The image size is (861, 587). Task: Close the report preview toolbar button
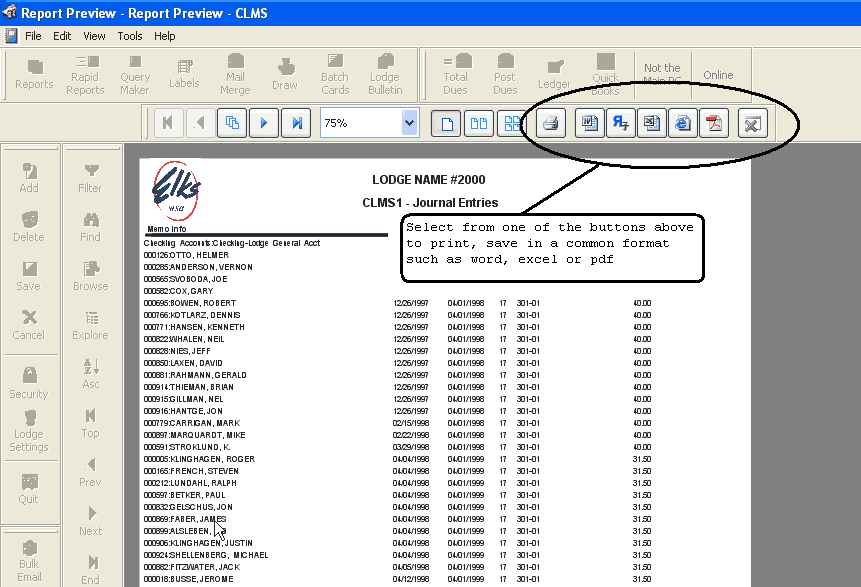pyautogui.click(x=753, y=123)
